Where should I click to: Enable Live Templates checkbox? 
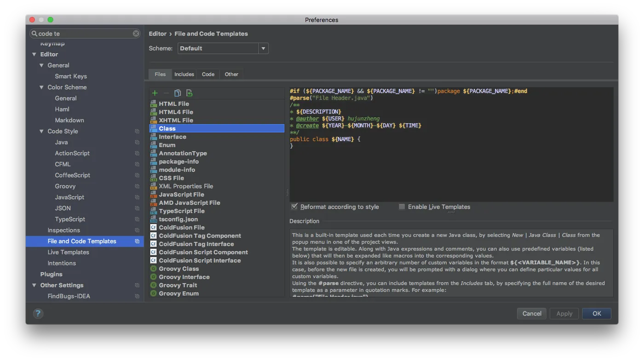[x=402, y=206]
